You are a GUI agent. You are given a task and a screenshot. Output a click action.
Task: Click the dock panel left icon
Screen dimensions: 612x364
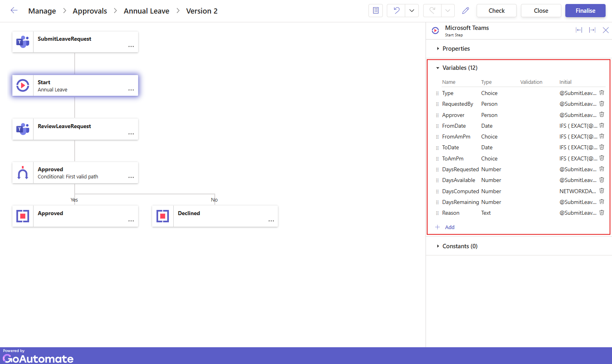pyautogui.click(x=578, y=30)
